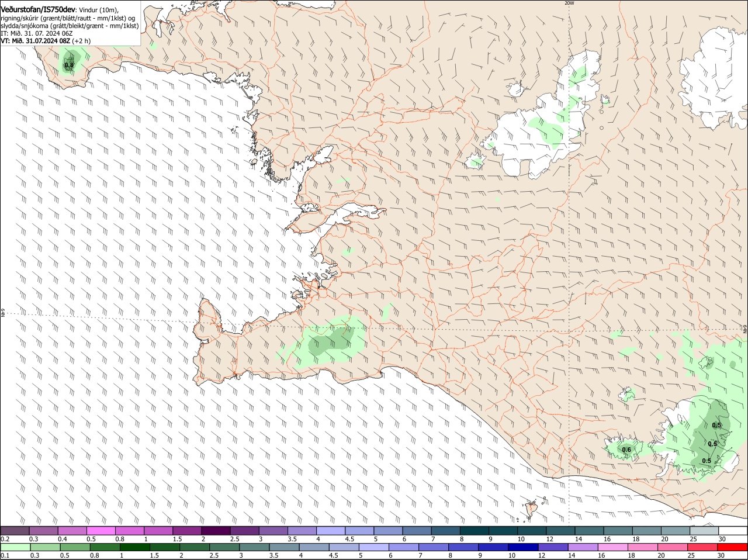Select the 'IT: Mið. 31. 07. 2024 06Z' line

point(37,33)
